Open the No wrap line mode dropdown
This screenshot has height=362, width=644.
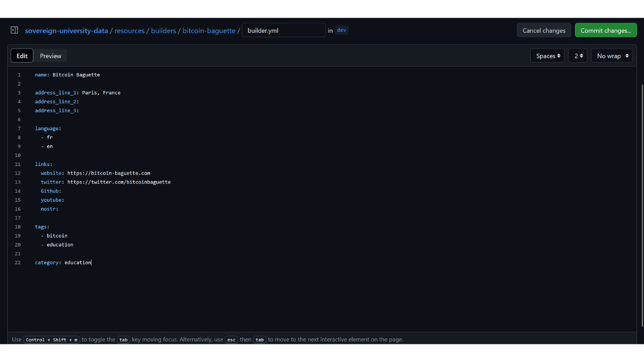pos(612,56)
